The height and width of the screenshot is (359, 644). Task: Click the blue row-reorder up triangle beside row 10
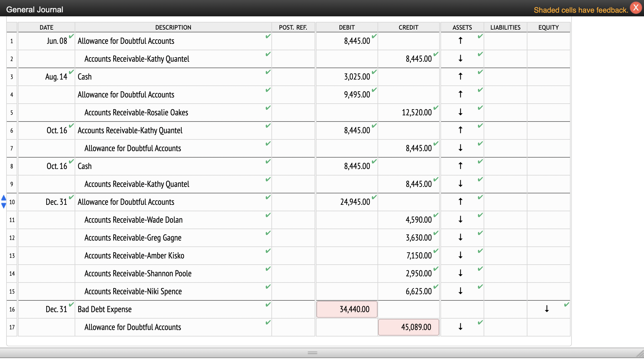point(4,198)
